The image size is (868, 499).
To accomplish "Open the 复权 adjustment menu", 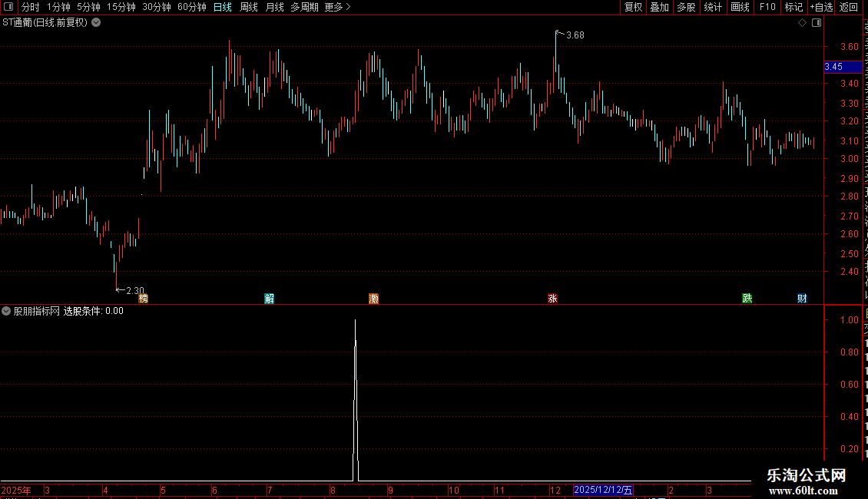I will click(633, 7).
